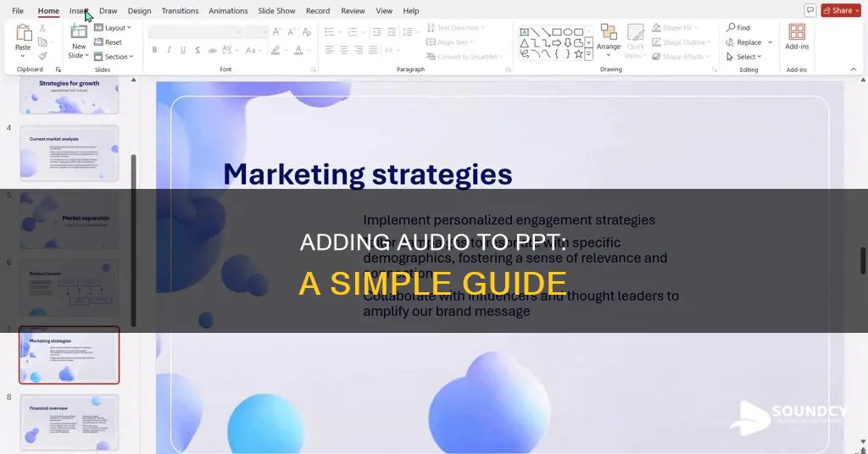868x454 pixels.
Task: Switch to the Insert tab
Action: pyautogui.click(x=79, y=10)
